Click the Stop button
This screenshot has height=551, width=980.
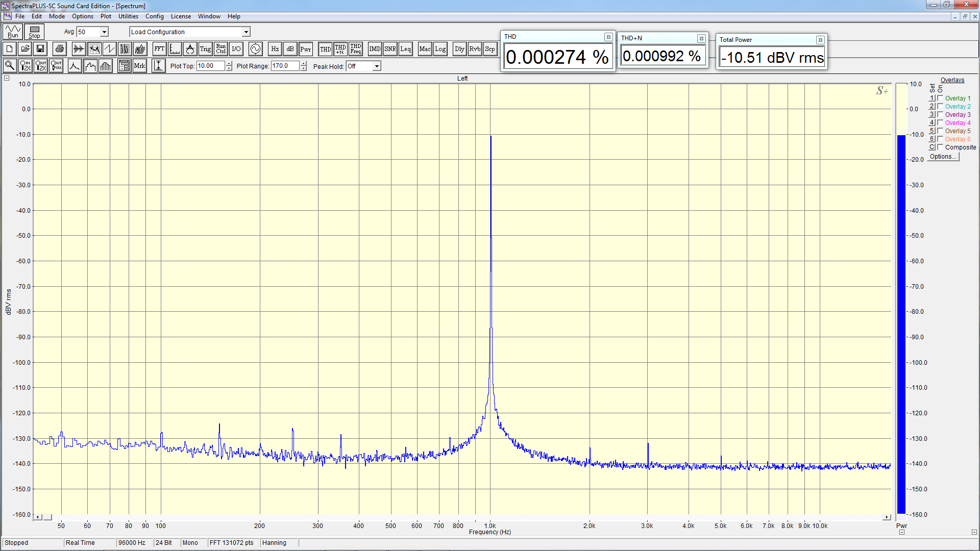pyautogui.click(x=34, y=32)
